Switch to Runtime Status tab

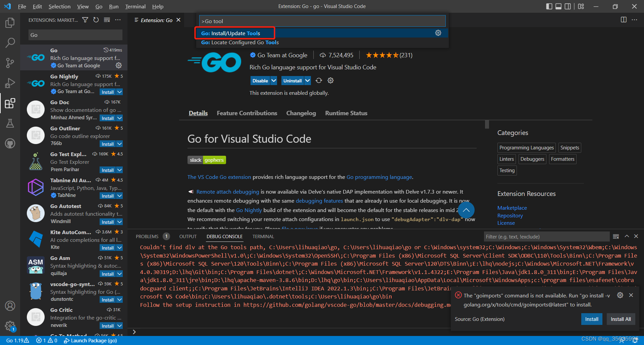pyautogui.click(x=346, y=113)
